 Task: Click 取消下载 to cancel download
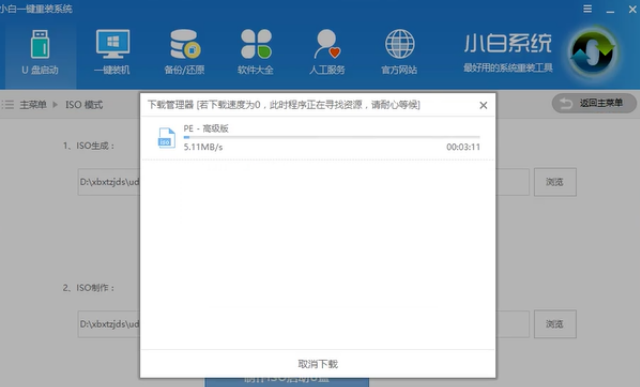coord(318,364)
